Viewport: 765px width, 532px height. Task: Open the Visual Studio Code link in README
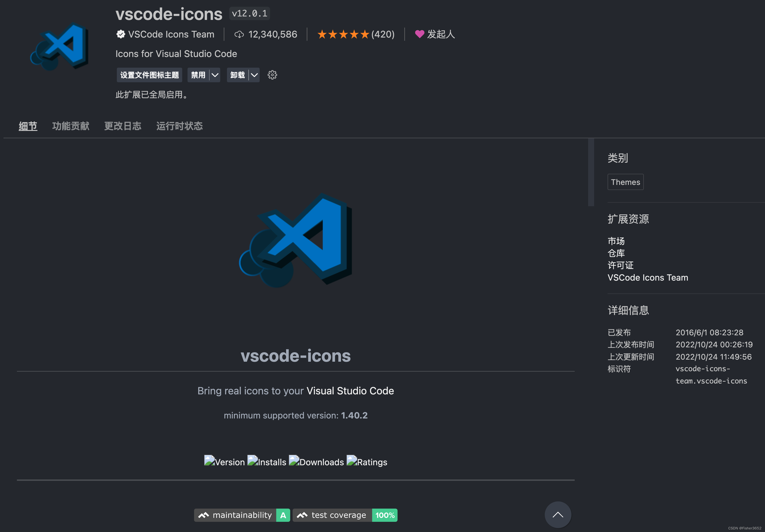[350, 391]
